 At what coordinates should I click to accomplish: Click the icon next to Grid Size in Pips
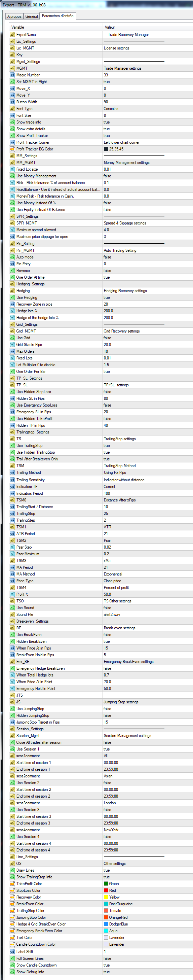[12, 345]
